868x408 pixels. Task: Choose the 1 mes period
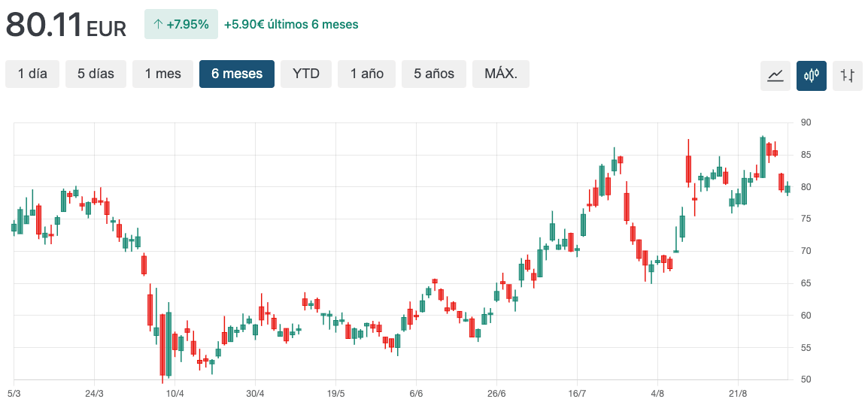pos(162,74)
